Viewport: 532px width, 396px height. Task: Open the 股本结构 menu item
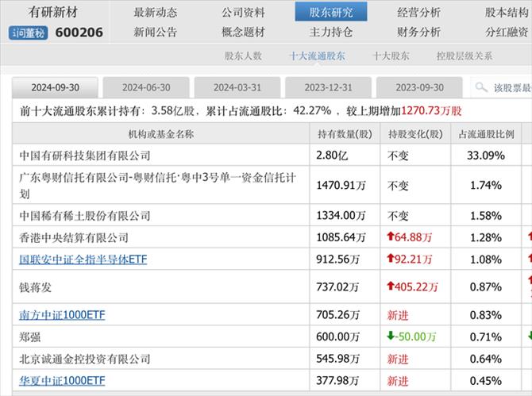click(x=507, y=13)
